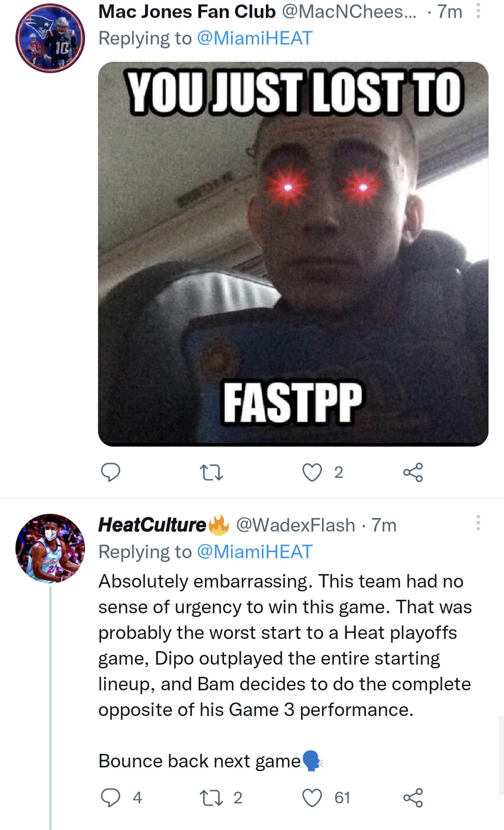Open the HeatCulture display name
The height and width of the screenshot is (830, 504).
152,525
